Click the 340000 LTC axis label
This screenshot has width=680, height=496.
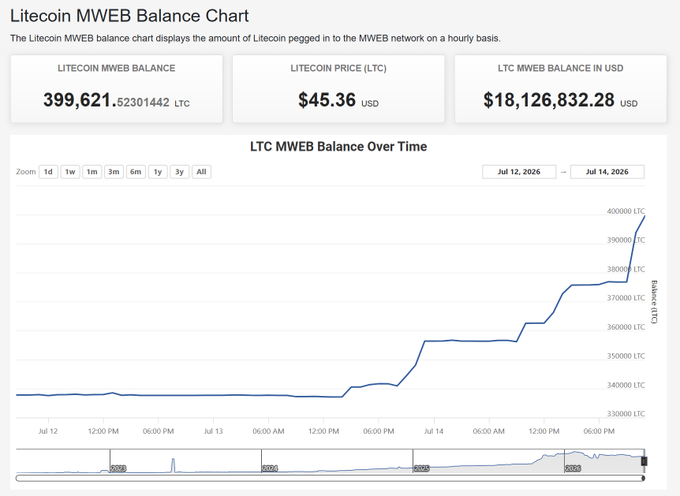click(x=626, y=385)
